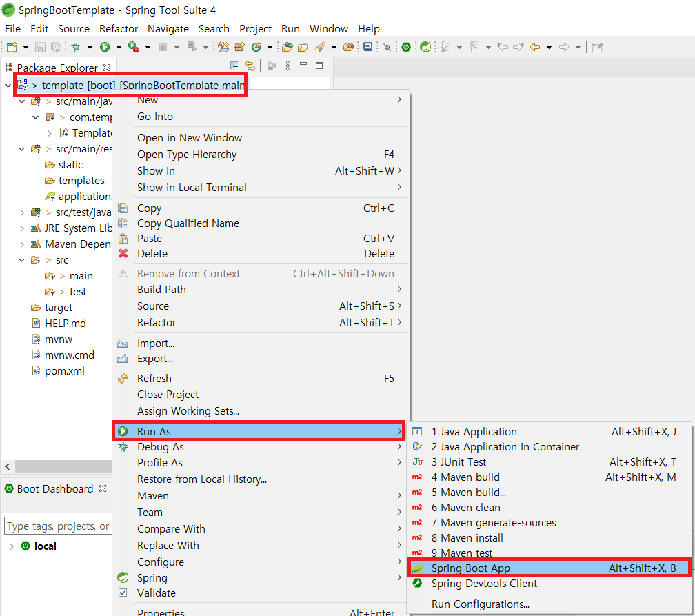Select Run As in context menu
Image resolution: width=695 pixels, height=616 pixels.
259,431
